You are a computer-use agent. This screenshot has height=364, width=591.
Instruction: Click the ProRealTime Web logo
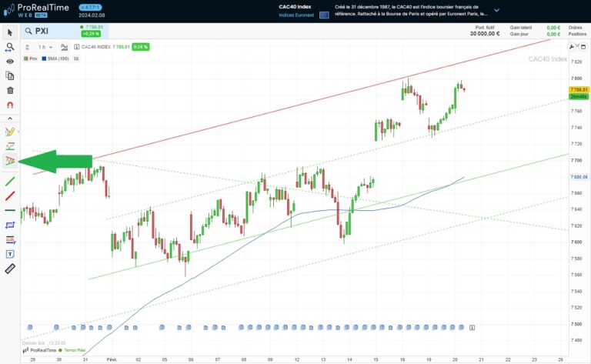pos(37,10)
